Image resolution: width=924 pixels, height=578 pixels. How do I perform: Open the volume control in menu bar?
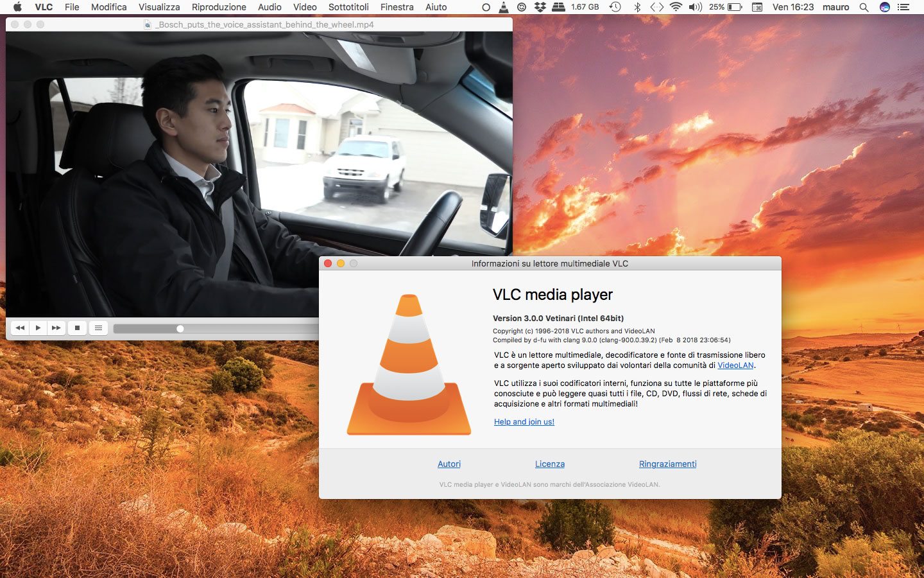[x=695, y=7]
